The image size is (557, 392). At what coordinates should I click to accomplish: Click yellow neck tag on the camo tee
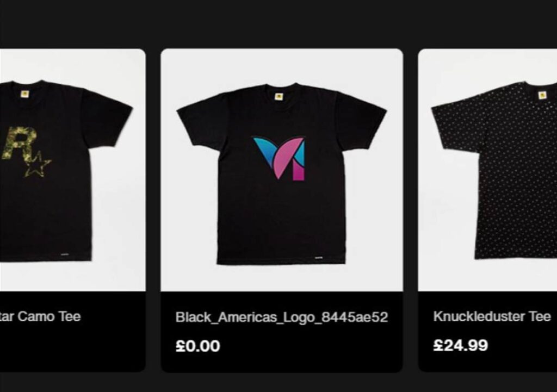tap(24, 94)
